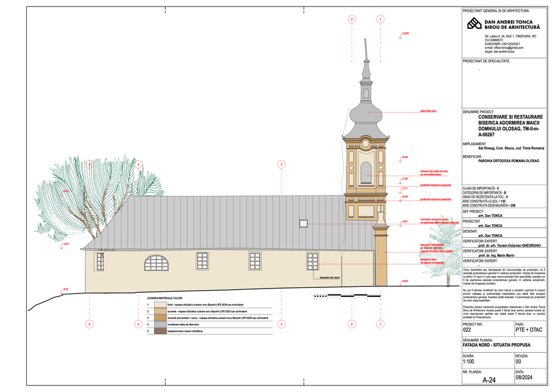The height and width of the screenshot is (392, 554).
Task: Click bottom axis marker 3 below the ground line
Action: pyautogui.click(x=281, y=324)
